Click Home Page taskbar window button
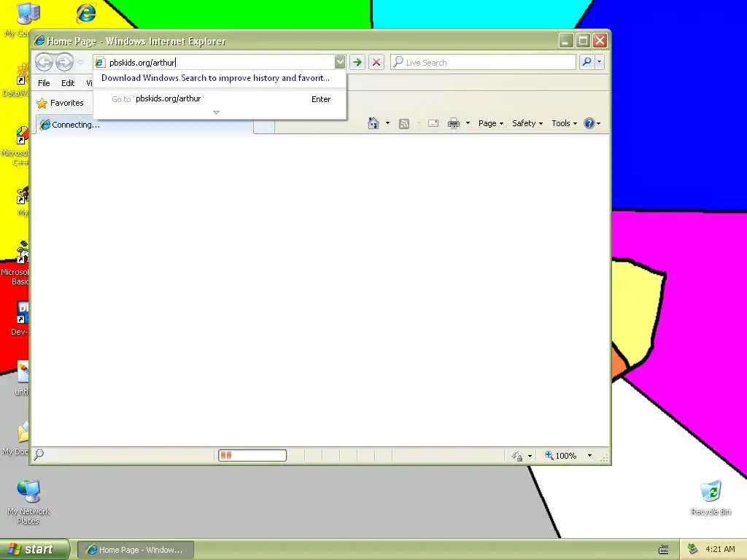The height and width of the screenshot is (560, 747). point(135,550)
